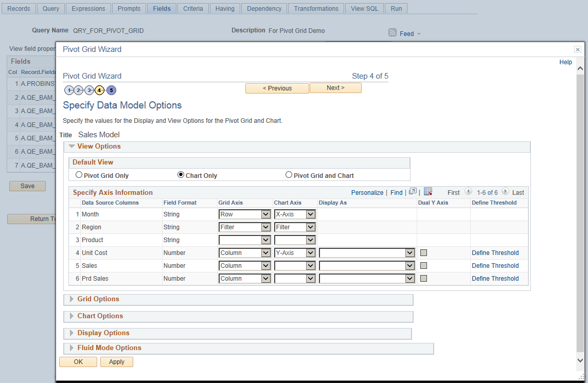Open Define Threshold for Sales row
Viewport: 588px width, 383px height.
[495, 265]
